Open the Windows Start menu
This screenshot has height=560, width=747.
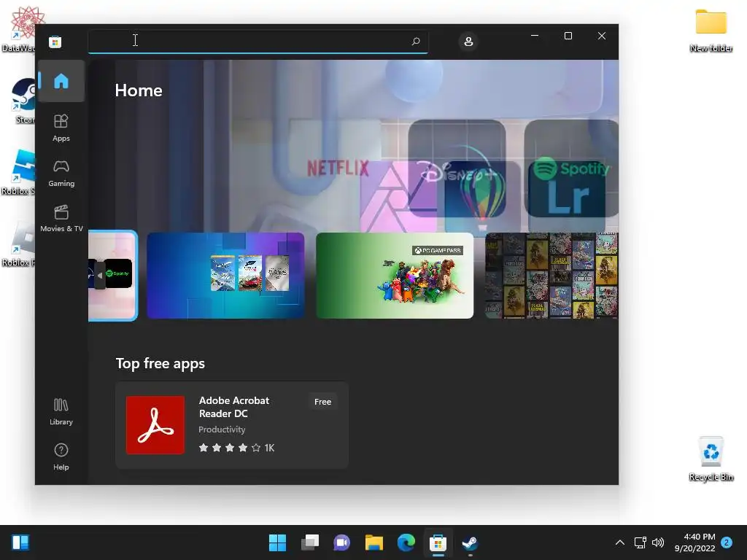pos(277,542)
